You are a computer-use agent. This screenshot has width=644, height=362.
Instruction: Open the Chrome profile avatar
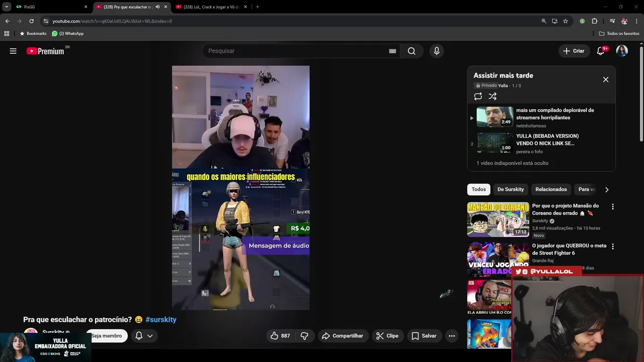tap(624, 21)
